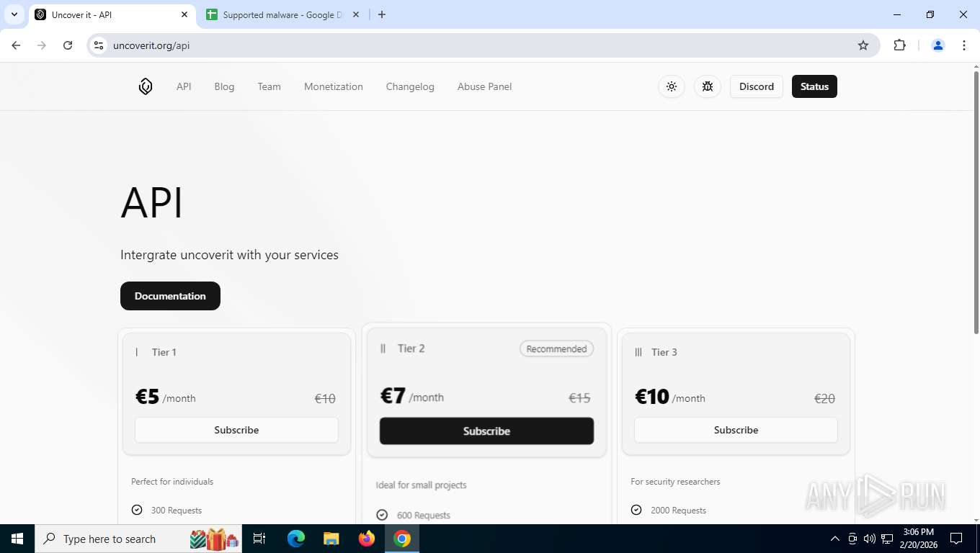
Task: Click the Tier 3 triple bar icon
Action: pyautogui.click(x=638, y=352)
